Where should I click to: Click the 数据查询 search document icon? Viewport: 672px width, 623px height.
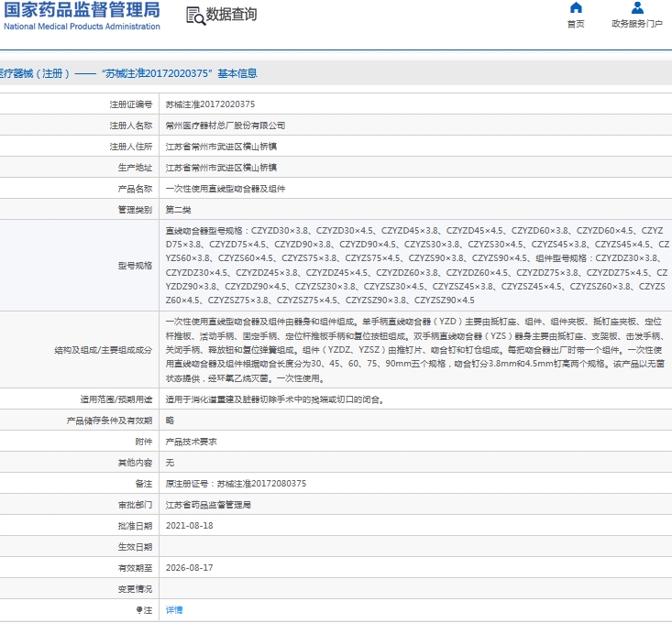pos(196,16)
